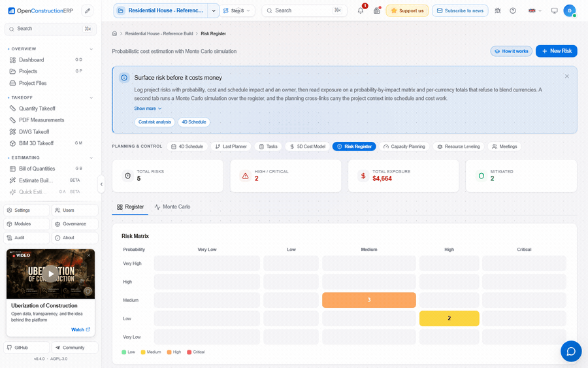This screenshot has height=368, width=588.
Task: Switch to Meetings tab
Action: point(504,146)
